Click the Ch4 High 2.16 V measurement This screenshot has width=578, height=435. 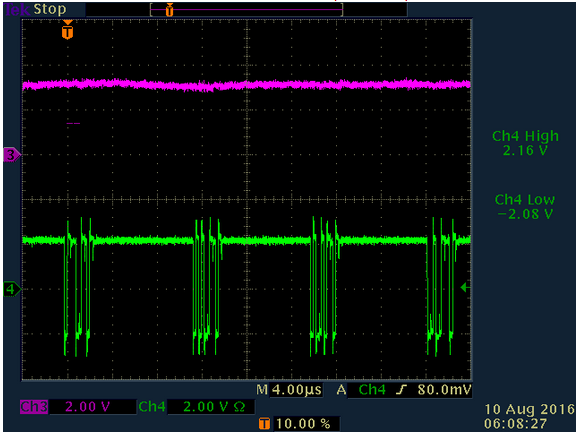pos(525,143)
